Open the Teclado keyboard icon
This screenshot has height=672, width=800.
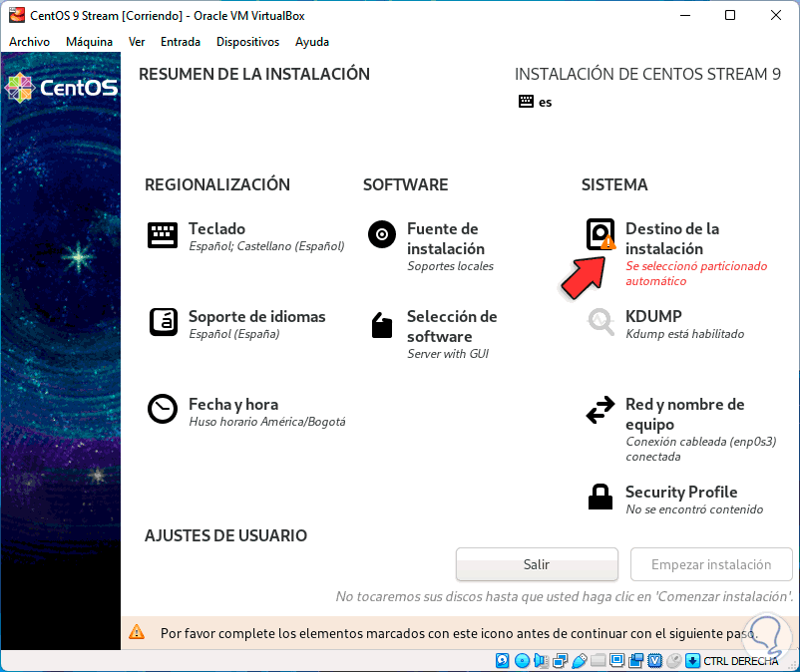click(x=163, y=235)
